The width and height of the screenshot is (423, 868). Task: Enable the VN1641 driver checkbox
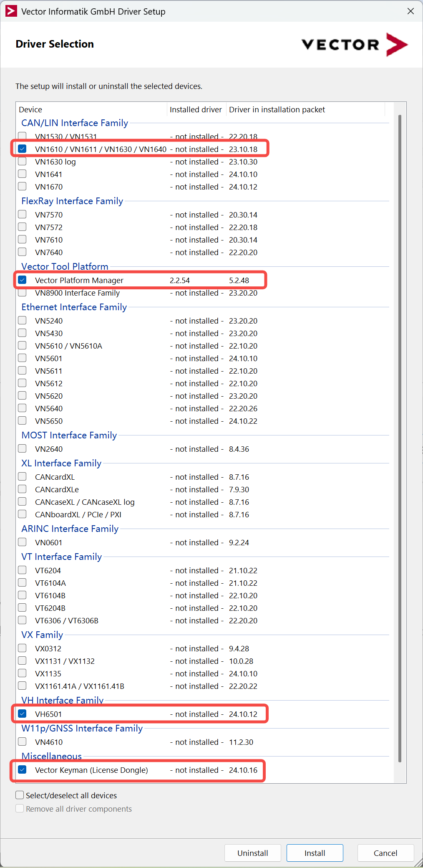23,174
